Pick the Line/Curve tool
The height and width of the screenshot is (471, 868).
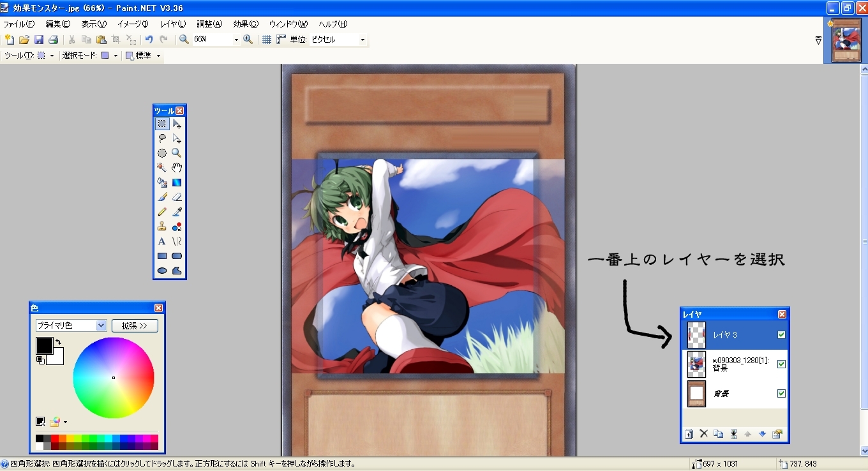177,241
